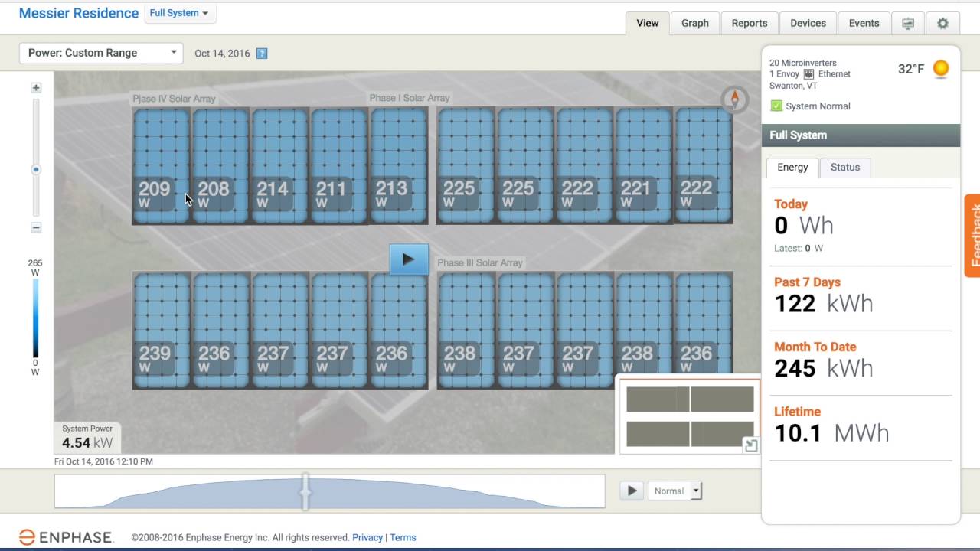Screen dimensions: 980x551
Task: Click the help question mark icon
Action: [262, 54]
